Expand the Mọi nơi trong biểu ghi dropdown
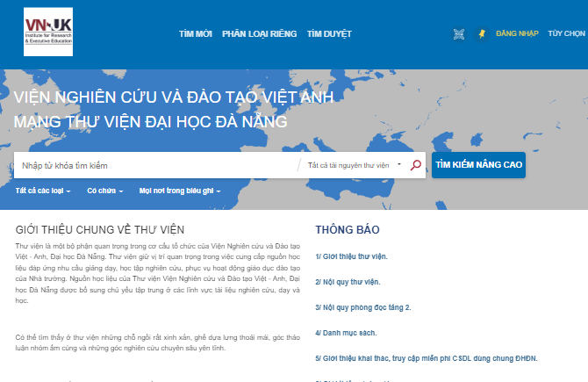Screen dimensions: 588x382 (x=180, y=191)
